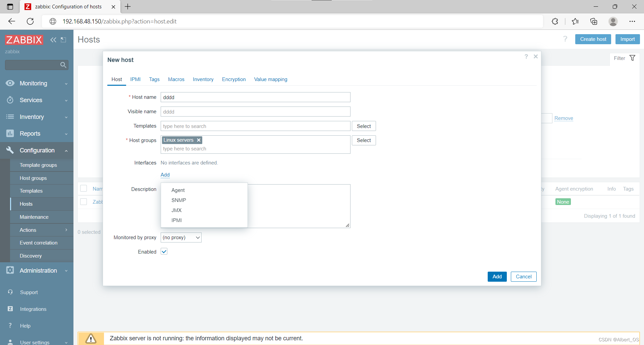The height and width of the screenshot is (345, 644).
Task: Click the ZABBIX logo
Action: 24,40
